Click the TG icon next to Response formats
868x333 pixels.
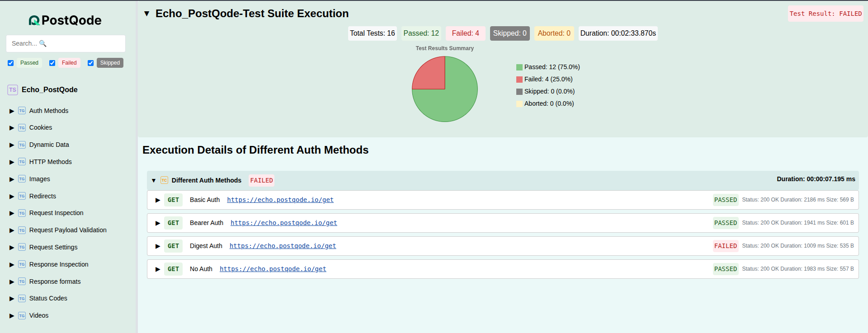coord(22,281)
